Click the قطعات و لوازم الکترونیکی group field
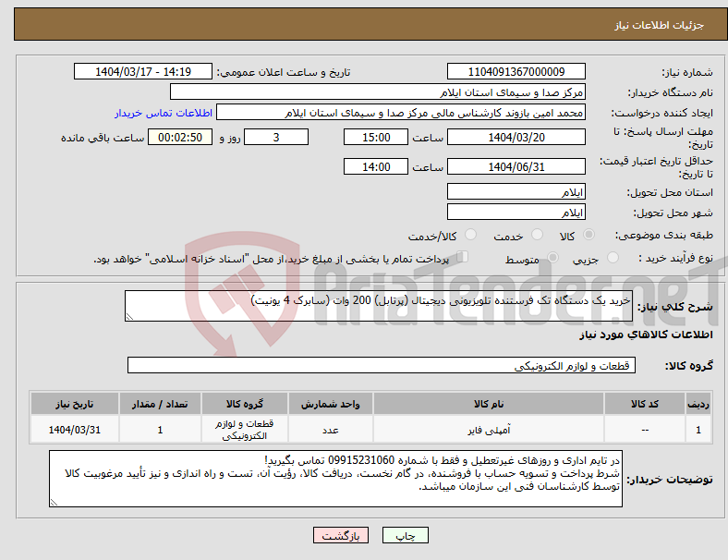Viewport: 728px width, 560px height. point(382,365)
